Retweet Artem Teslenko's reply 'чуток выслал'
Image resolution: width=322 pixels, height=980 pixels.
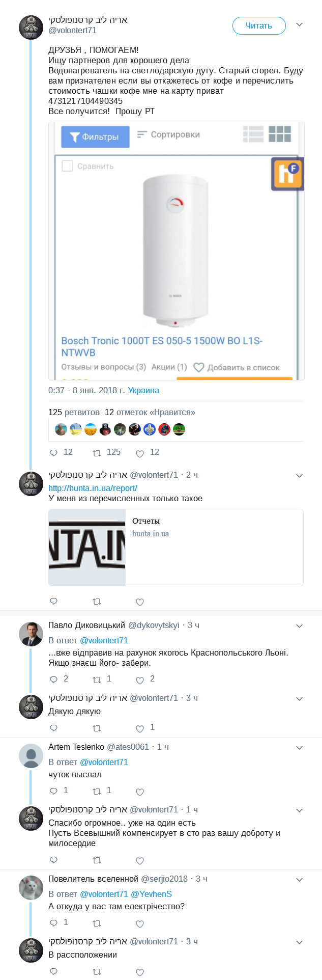tap(97, 792)
